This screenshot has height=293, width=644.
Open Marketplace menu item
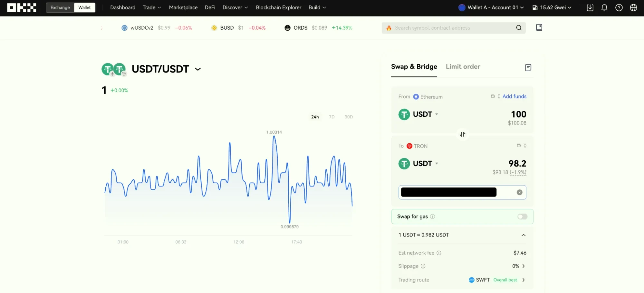click(x=183, y=7)
